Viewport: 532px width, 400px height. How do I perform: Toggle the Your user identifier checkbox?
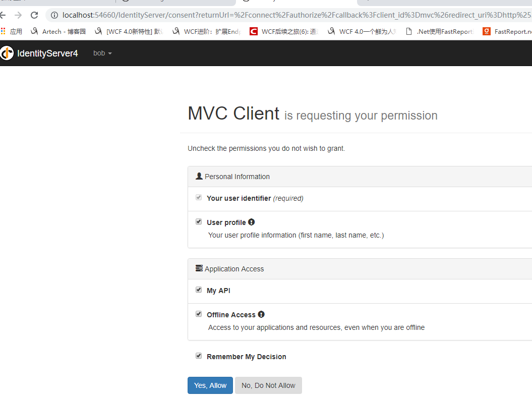pos(199,197)
